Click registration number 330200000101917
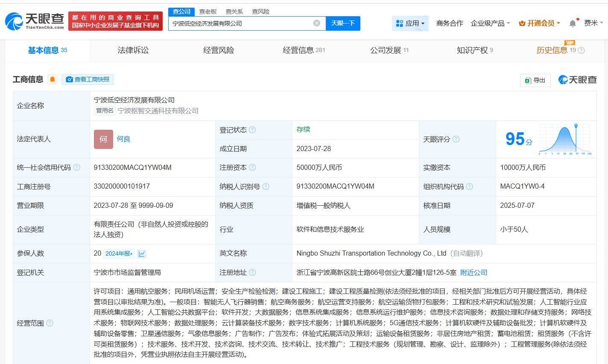Image resolution: width=608 pixels, height=364 pixels. (x=122, y=186)
